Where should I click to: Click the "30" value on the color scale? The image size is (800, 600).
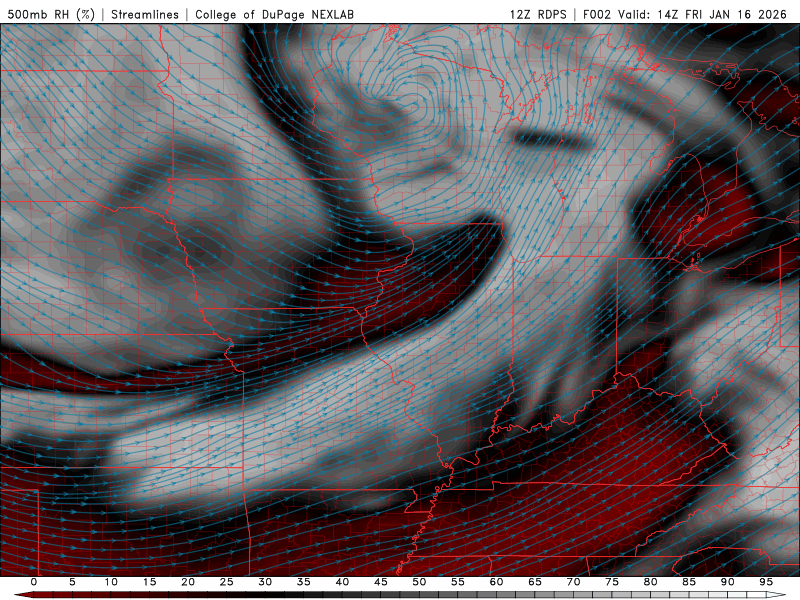pos(265,582)
